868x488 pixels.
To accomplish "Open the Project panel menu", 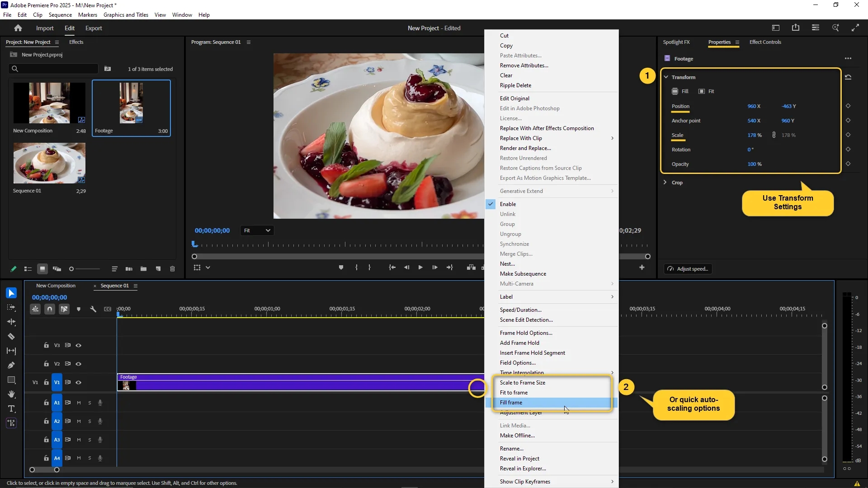I will (57, 42).
